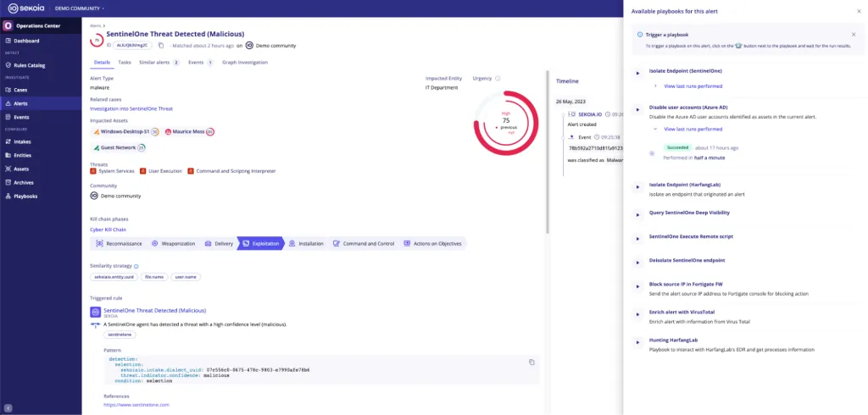Click the urgency score gauge
868x415 pixels.
pyautogui.click(x=506, y=123)
